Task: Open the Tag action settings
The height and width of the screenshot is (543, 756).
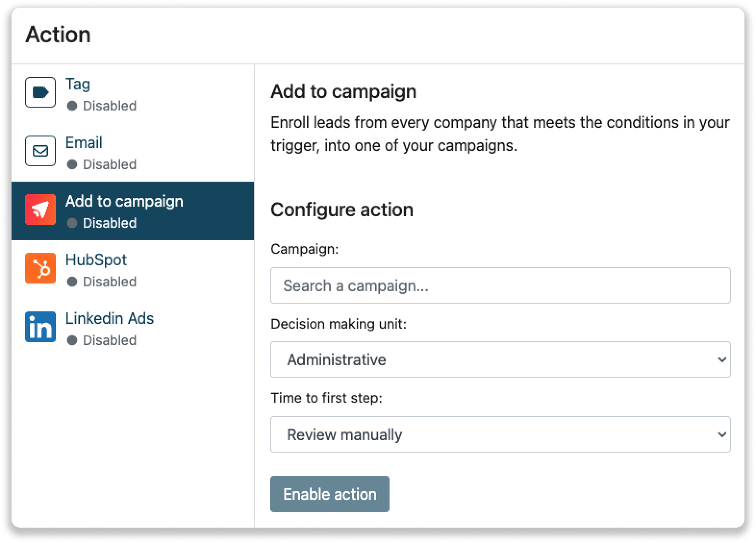Action: tap(78, 84)
